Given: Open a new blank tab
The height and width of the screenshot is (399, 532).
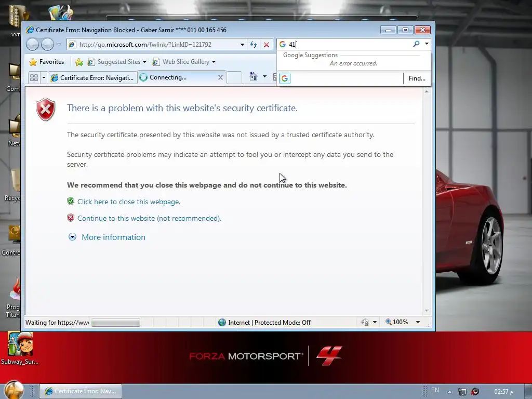Looking at the screenshot, I should click(x=234, y=78).
